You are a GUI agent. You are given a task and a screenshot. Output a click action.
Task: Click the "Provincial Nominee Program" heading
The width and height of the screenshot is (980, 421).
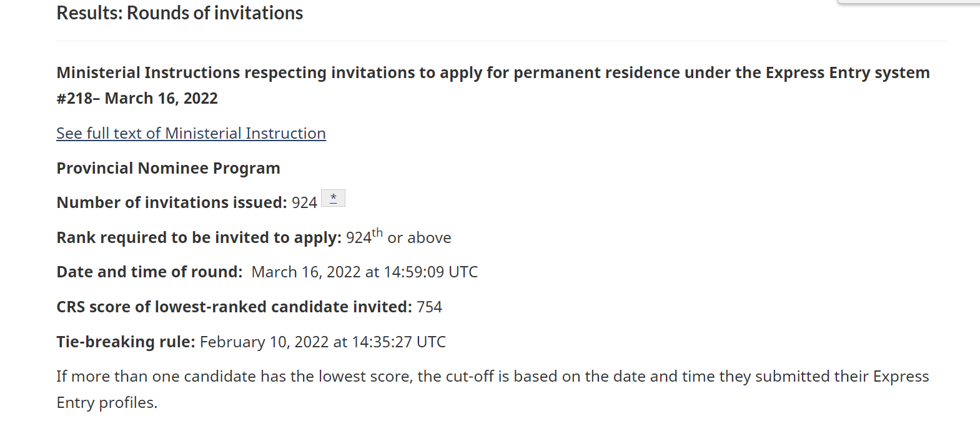[168, 169]
